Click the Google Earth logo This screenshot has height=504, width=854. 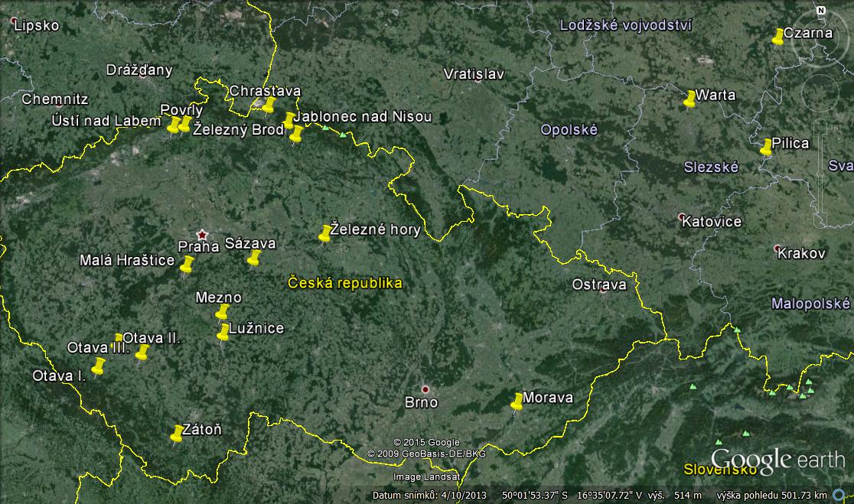click(x=777, y=459)
